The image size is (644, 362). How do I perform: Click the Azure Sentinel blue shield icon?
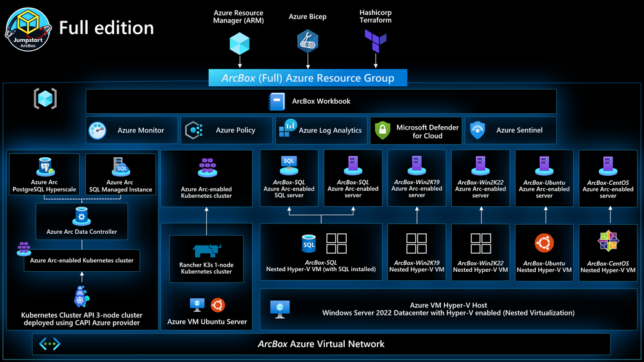tap(477, 130)
